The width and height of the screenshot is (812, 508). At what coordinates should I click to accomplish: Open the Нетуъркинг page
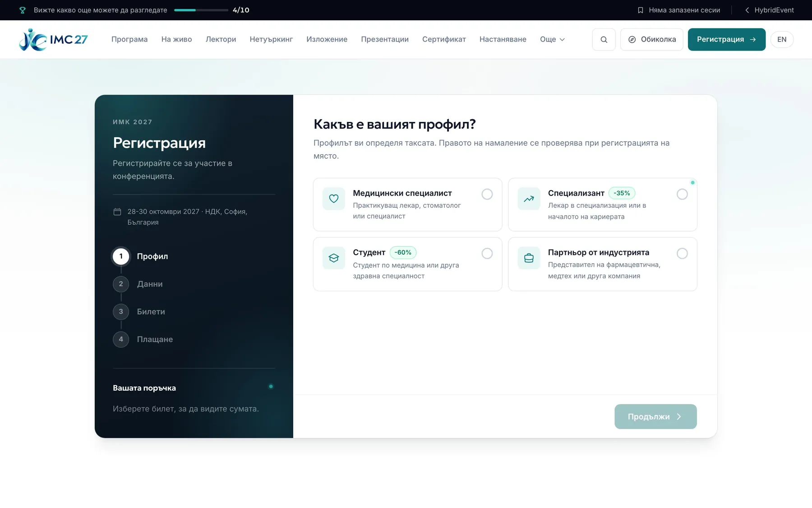coord(271,39)
